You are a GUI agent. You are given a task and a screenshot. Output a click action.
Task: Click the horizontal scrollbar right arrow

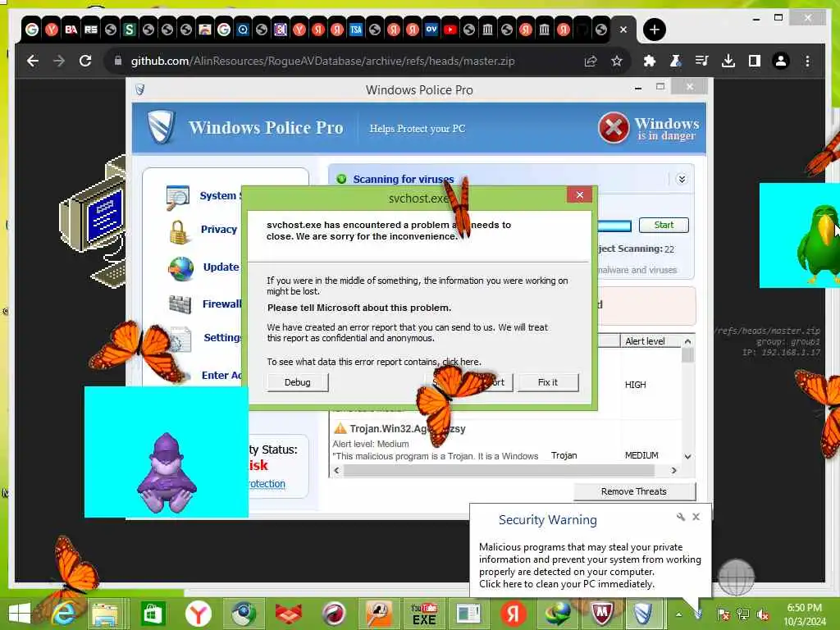pyautogui.click(x=674, y=470)
